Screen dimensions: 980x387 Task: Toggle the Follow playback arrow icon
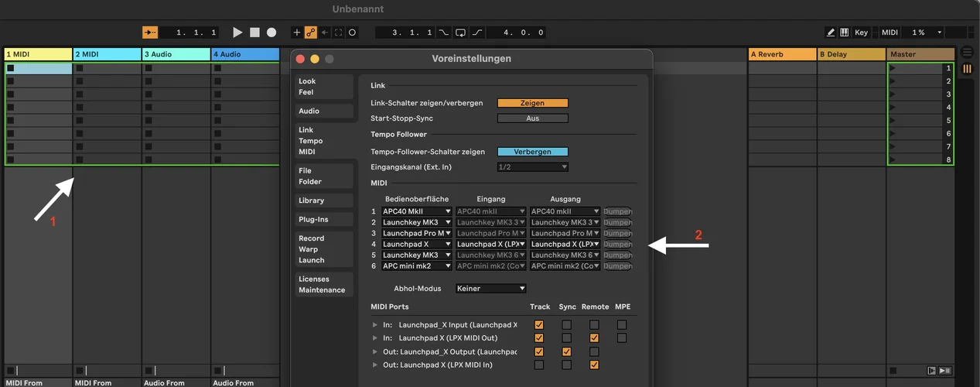click(152, 33)
